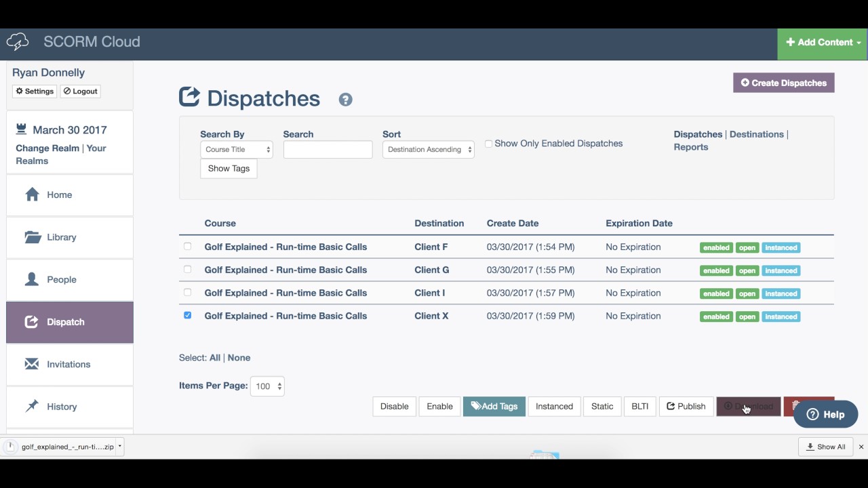Click Select None link
Image resolution: width=868 pixels, height=488 pixels.
pos(239,358)
